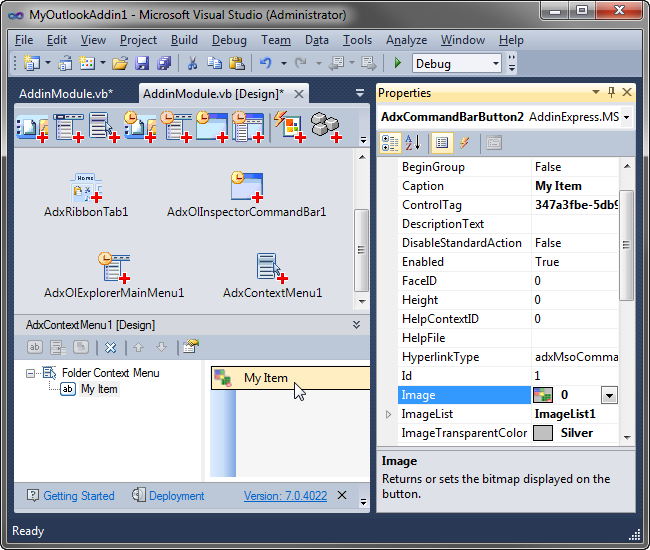This screenshot has height=550, width=650.
Task: Click the Save disk icon
Action: [x=142, y=63]
